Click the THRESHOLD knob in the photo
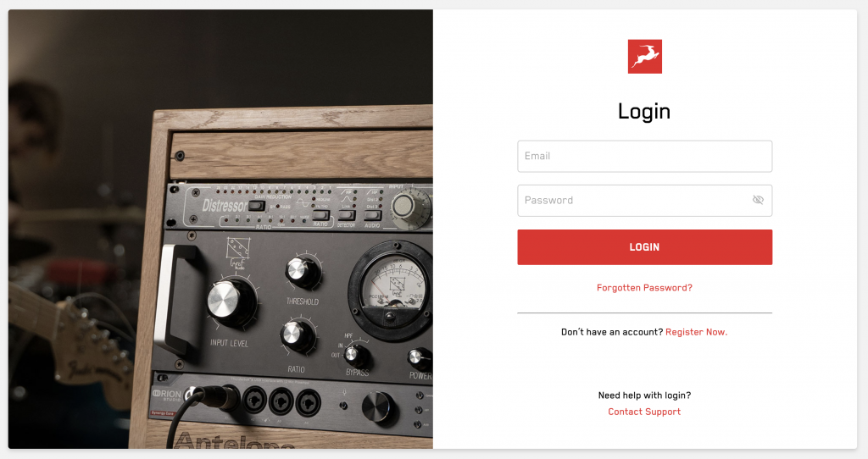The image size is (868, 459). [x=303, y=272]
